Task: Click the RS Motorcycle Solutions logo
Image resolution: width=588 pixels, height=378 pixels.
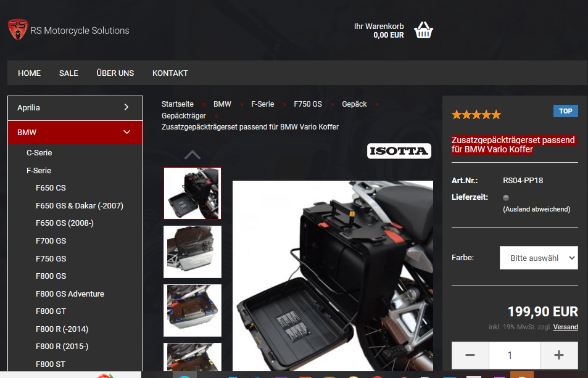Action: (x=68, y=30)
